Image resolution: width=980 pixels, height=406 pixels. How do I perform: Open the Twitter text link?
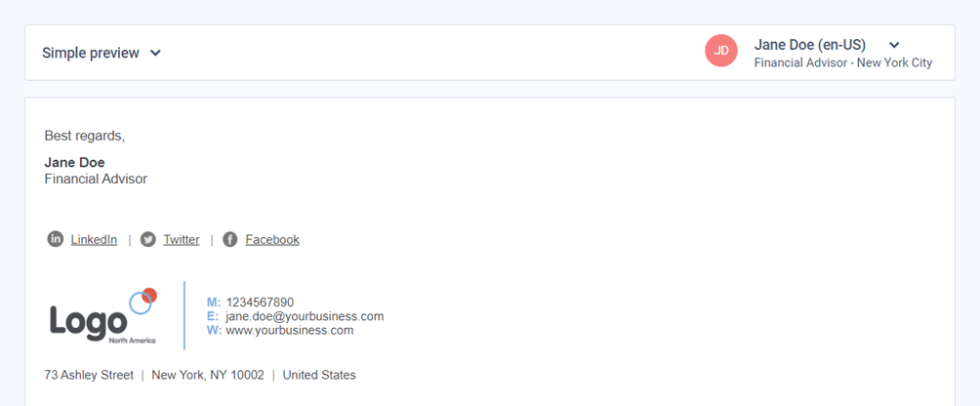(182, 239)
